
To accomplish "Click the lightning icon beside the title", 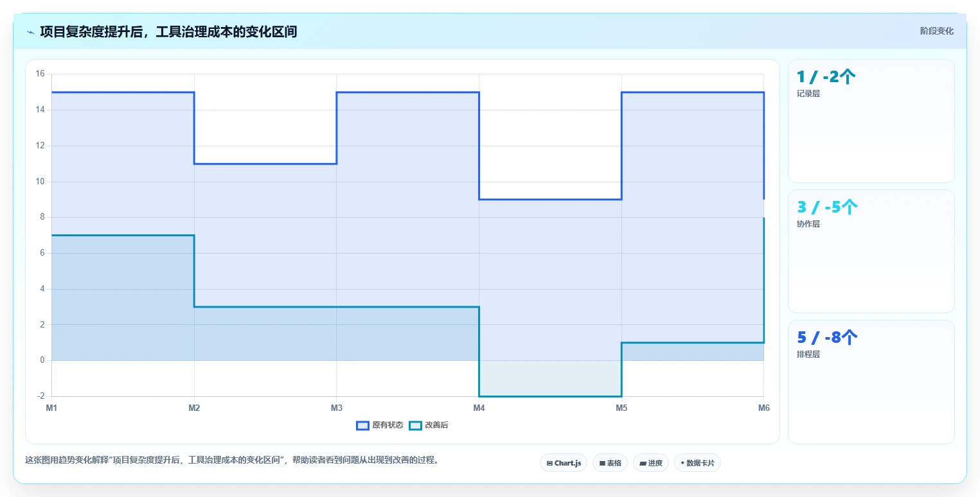I will coord(30,31).
